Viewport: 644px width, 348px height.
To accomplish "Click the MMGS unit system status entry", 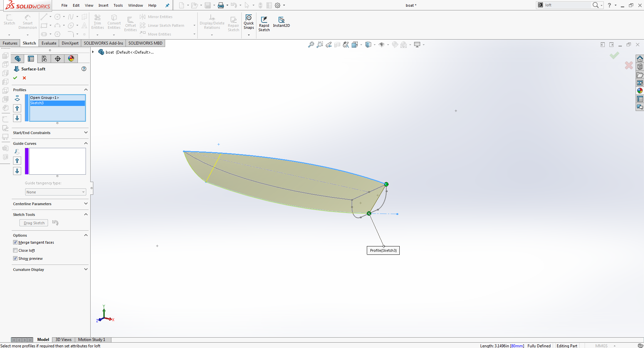I will point(601,346).
